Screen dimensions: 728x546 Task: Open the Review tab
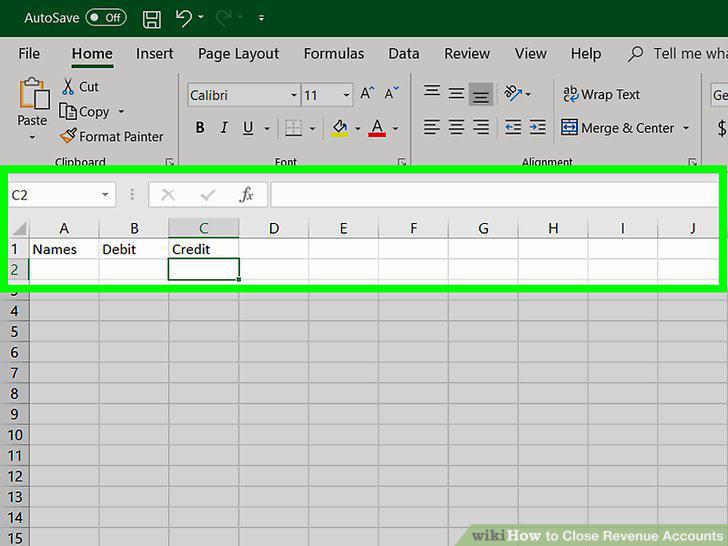(467, 53)
